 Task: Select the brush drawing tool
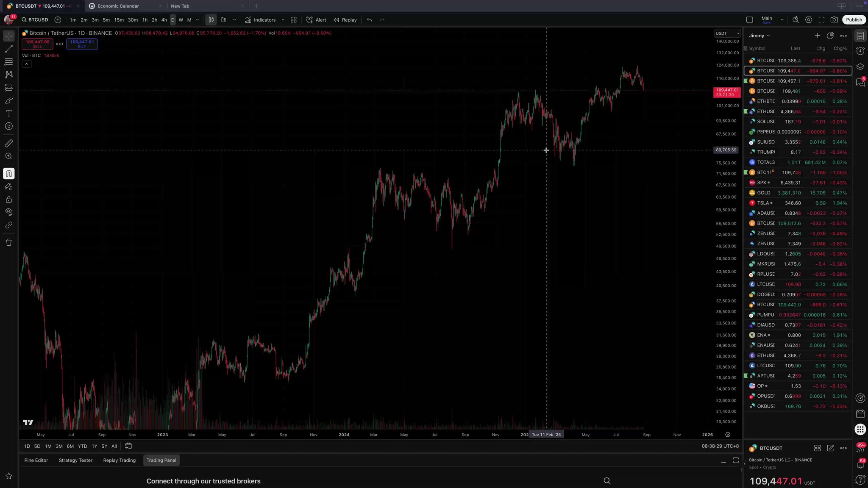[x=9, y=100]
